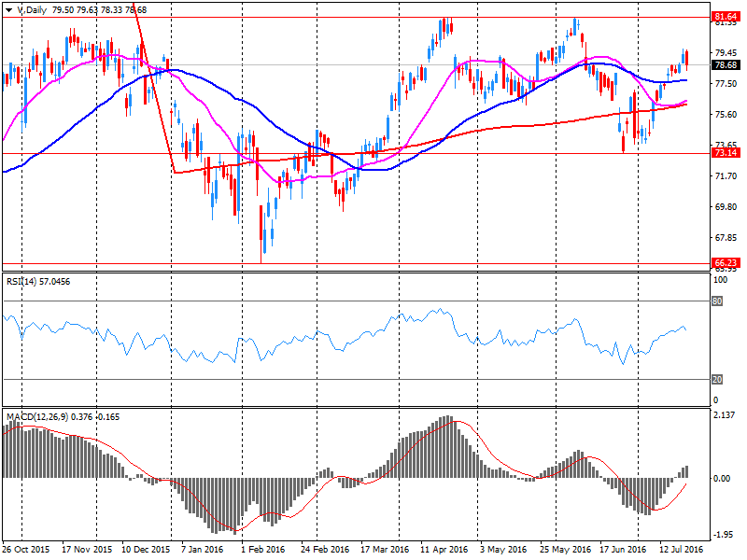Select the red 73.14 level price label
747x560 pixels.
726,153
